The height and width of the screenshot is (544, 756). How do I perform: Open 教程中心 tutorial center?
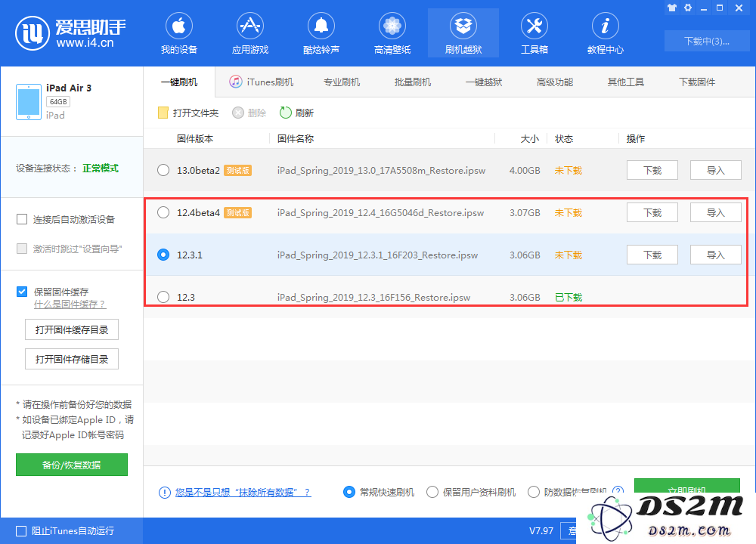click(605, 32)
